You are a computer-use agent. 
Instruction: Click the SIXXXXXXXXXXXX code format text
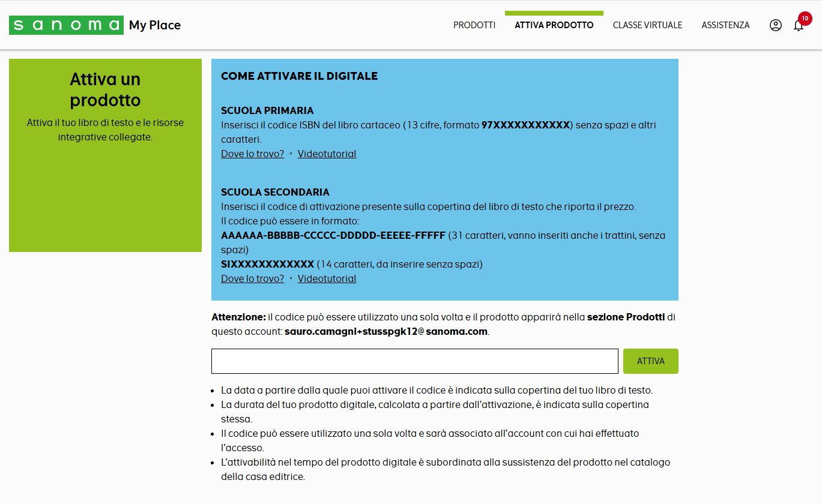267,264
